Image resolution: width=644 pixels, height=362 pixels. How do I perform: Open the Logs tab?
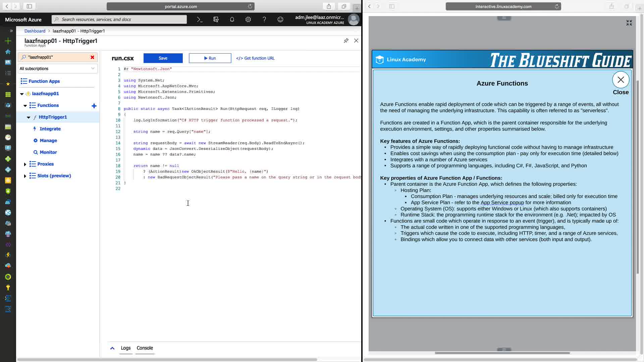125,348
